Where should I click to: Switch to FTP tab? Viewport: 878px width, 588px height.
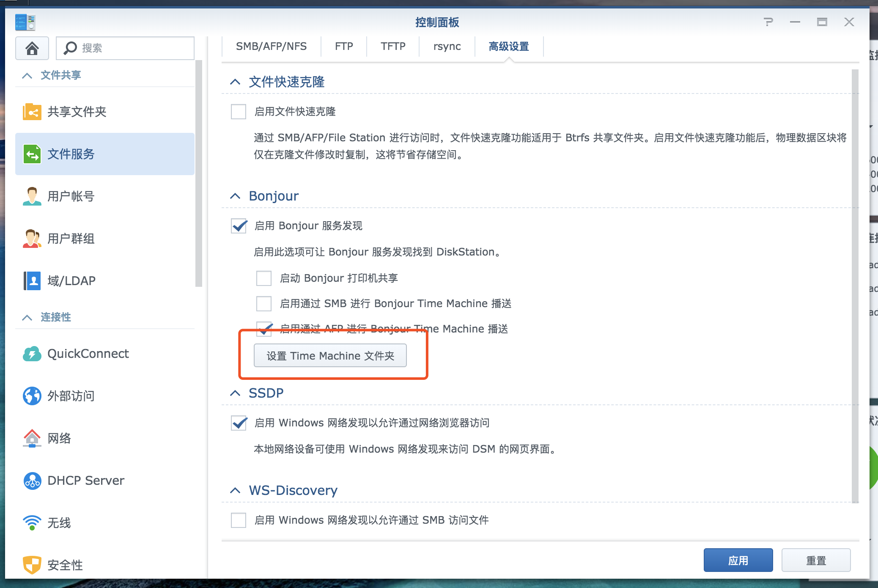pos(344,47)
